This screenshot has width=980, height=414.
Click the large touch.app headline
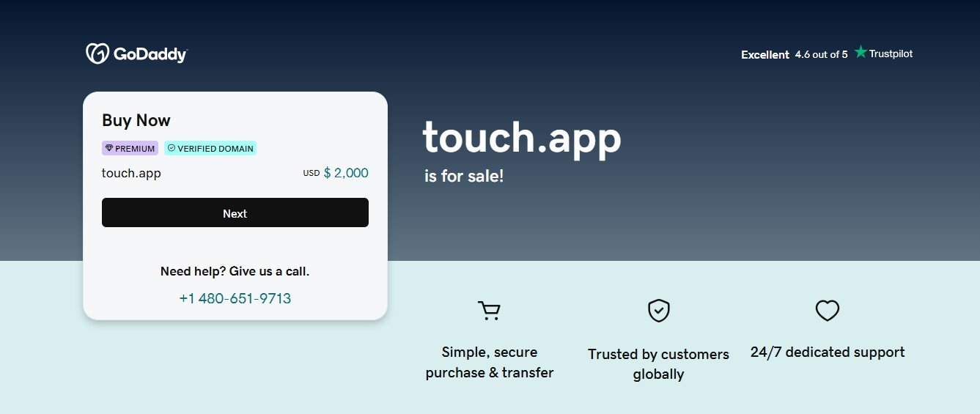(x=521, y=137)
